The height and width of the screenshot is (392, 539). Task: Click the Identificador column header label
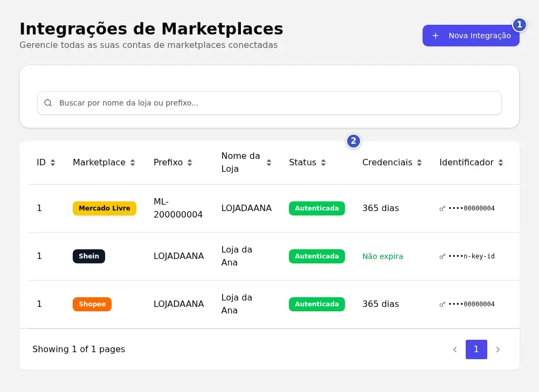(x=466, y=163)
